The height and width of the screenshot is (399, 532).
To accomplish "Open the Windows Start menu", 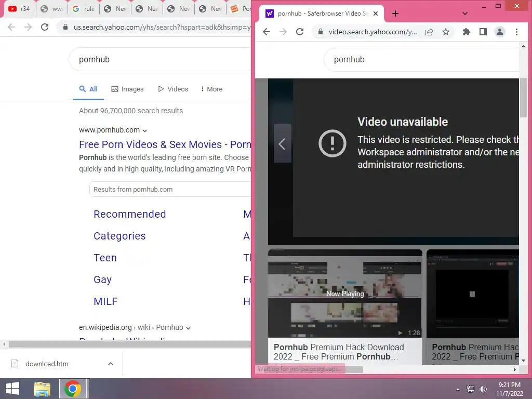I will coord(12,389).
